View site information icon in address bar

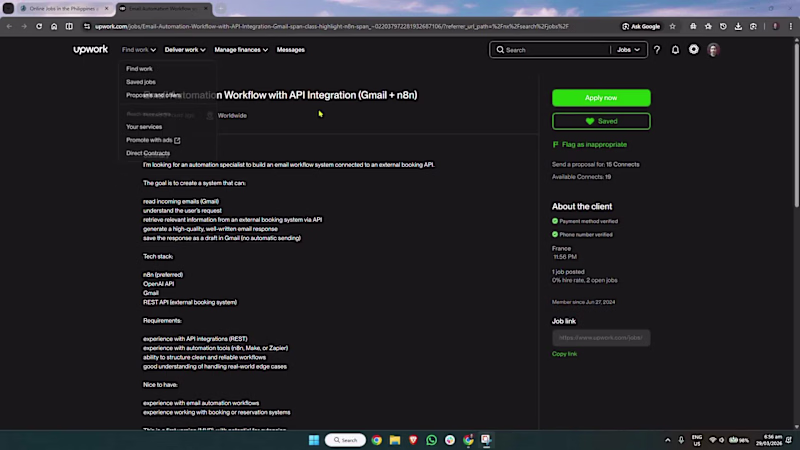pos(87,26)
